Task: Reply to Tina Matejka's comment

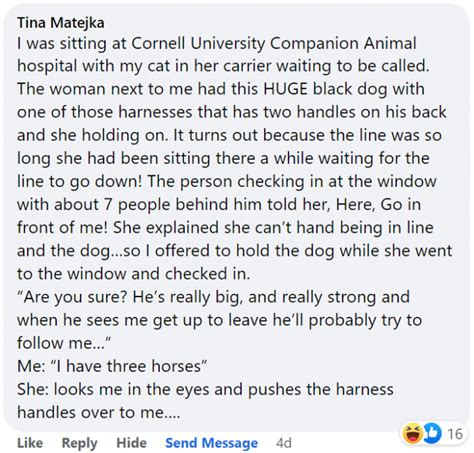Action: point(80,443)
